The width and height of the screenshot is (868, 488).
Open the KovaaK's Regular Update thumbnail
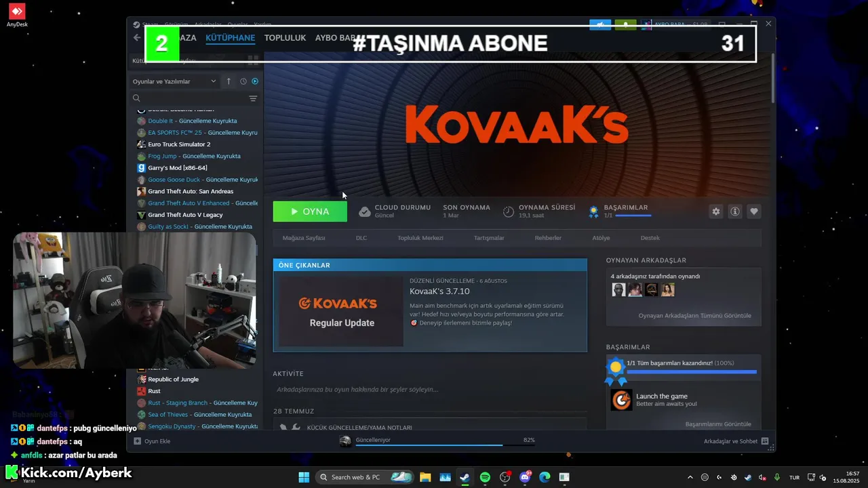[342, 312]
